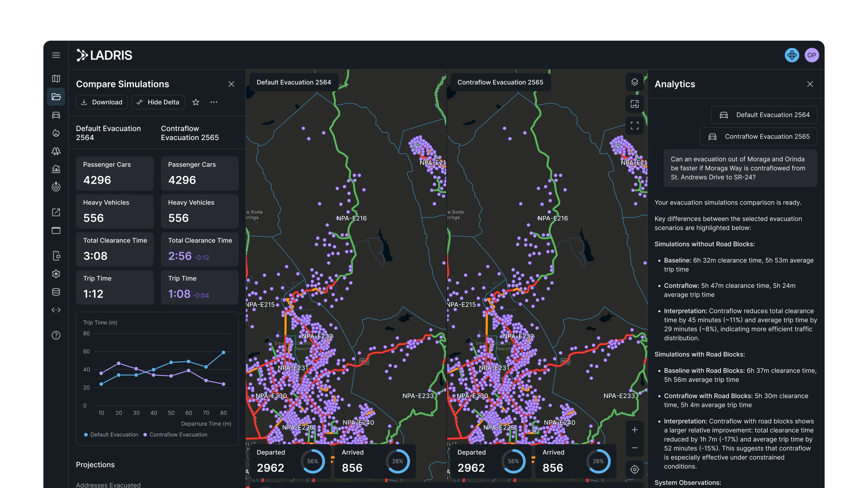Open the map layers icon in the sidebar
Screen dimensions: 868x488
56,78
